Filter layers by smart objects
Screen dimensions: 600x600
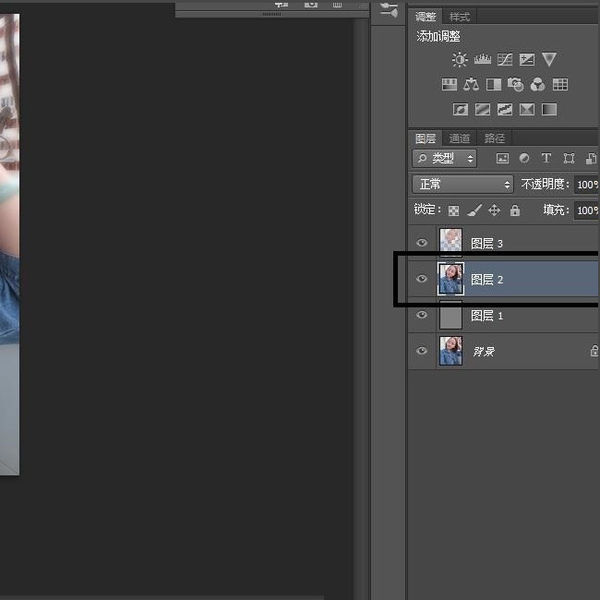(591, 158)
